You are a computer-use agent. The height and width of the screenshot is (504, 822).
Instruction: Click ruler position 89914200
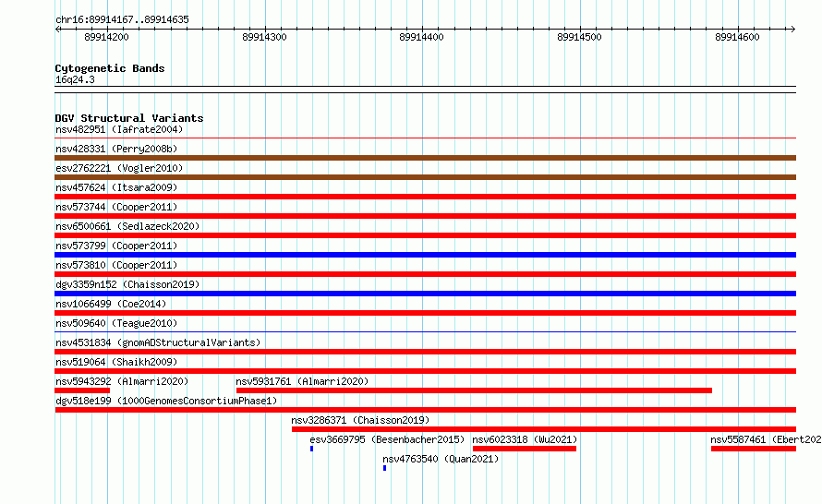tap(106, 37)
